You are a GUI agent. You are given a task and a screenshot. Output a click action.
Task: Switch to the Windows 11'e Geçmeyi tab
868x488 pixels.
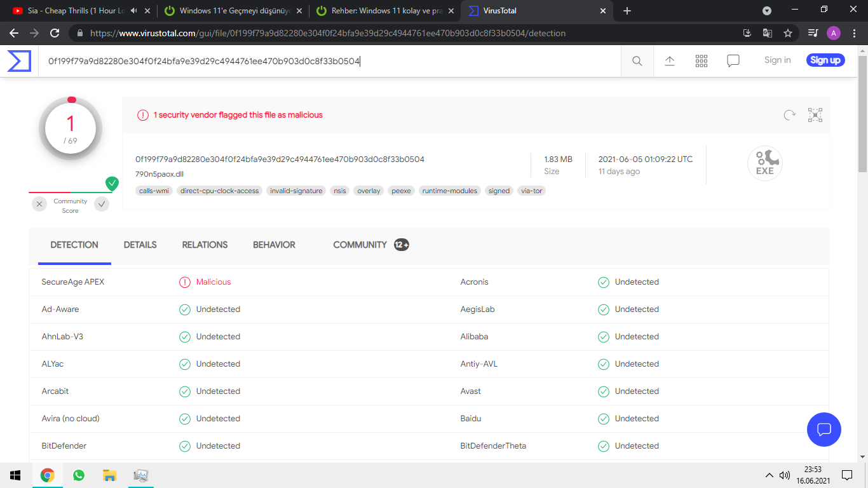(x=233, y=11)
